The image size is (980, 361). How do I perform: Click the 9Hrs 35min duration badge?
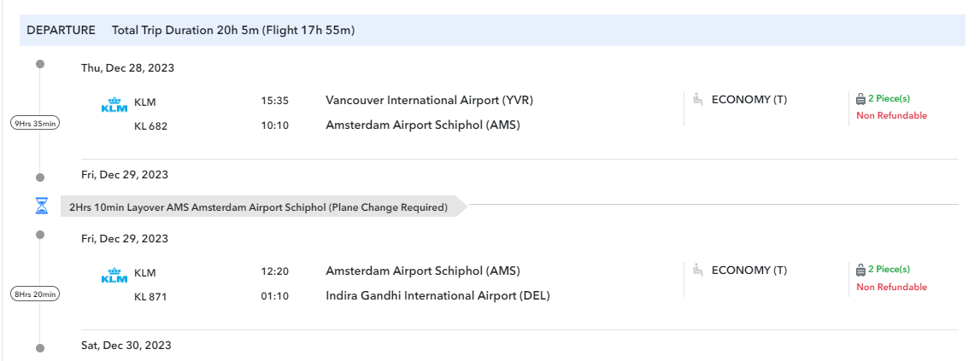click(35, 124)
